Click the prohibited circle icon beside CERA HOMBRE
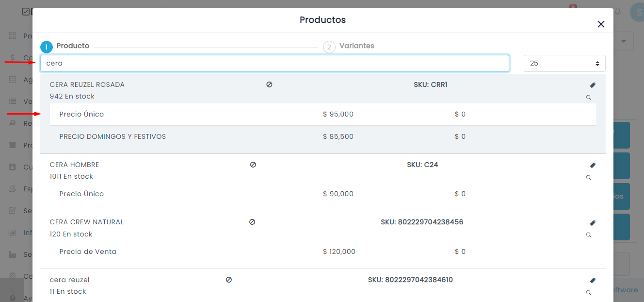The image size is (644, 302). pos(253,165)
